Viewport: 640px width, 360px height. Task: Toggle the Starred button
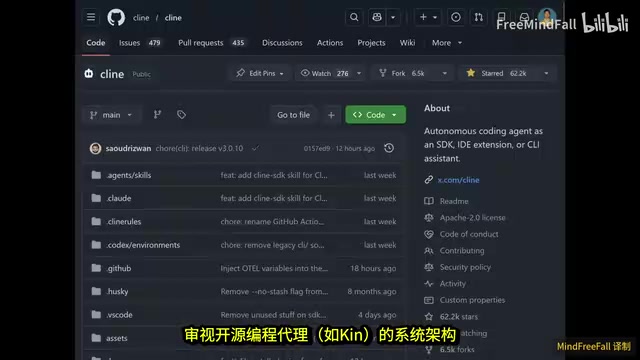tap(498, 73)
